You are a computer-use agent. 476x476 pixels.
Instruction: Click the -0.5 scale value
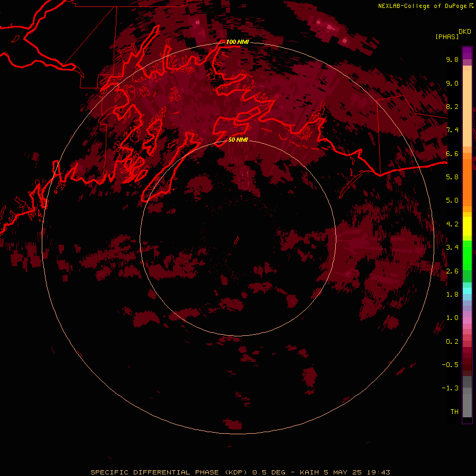(x=450, y=364)
